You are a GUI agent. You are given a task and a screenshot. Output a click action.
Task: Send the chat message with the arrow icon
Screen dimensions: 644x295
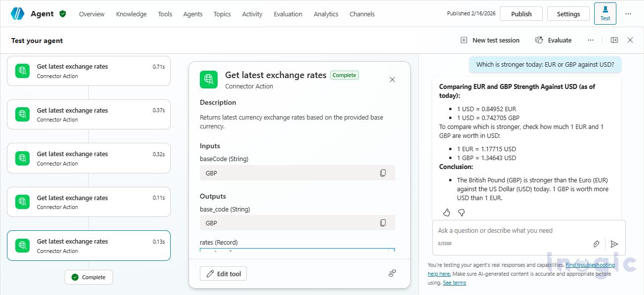pos(614,244)
